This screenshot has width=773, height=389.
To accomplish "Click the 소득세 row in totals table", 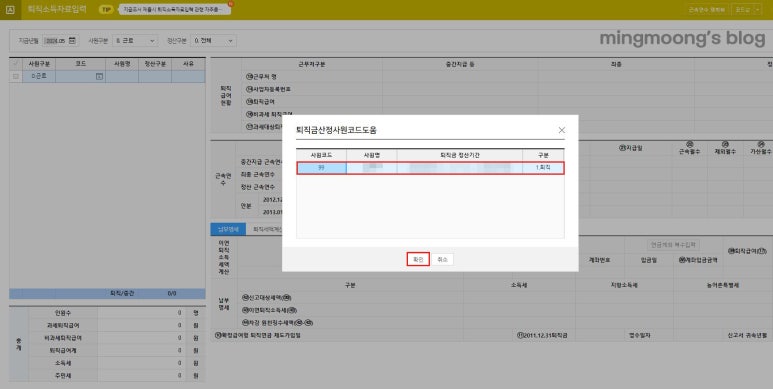I will [x=116, y=363].
